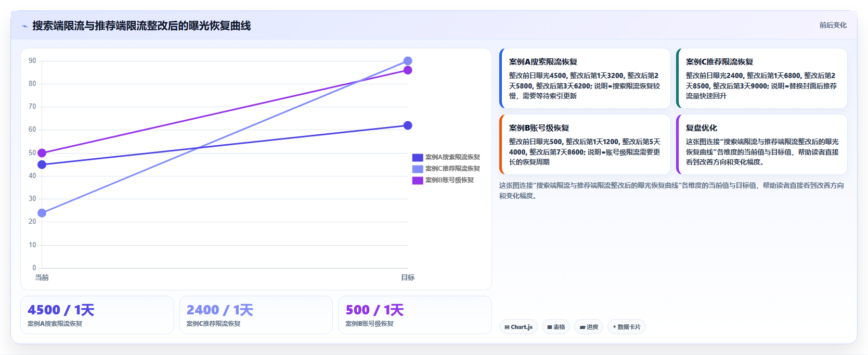Toggle 案例A搜索限流恢复 legend entry
The width and height of the screenshot is (868, 355).
click(446, 157)
